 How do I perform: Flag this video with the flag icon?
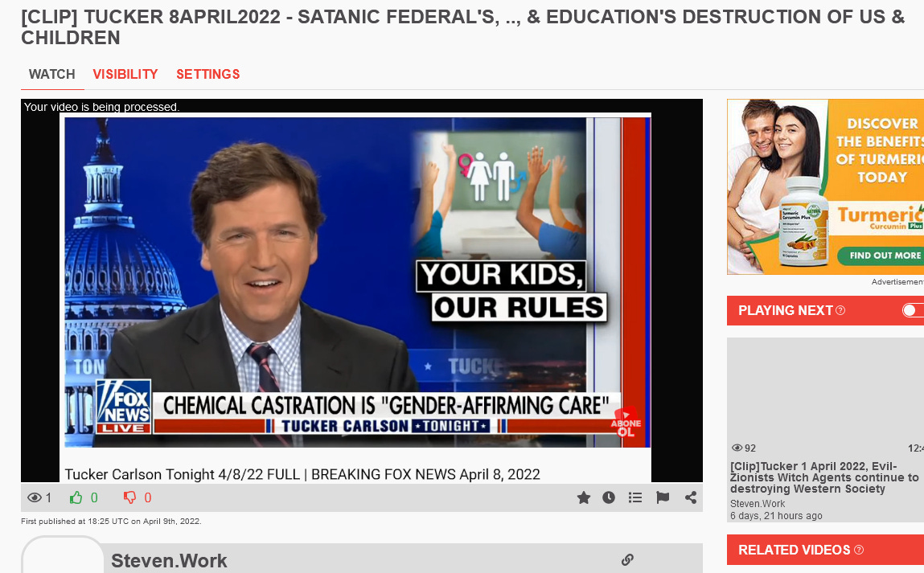point(663,497)
